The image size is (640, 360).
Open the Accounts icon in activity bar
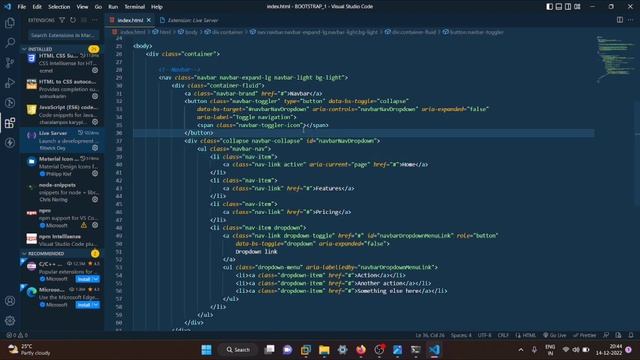(10, 301)
